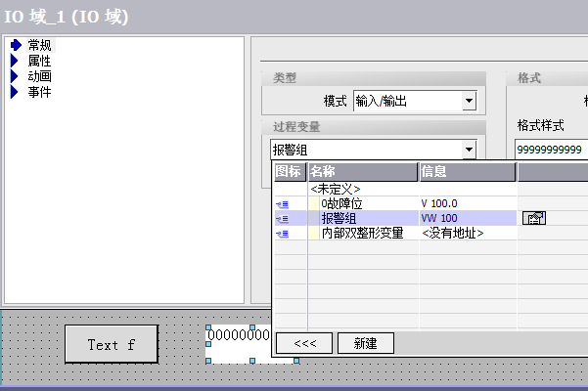The height and width of the screenshot is (391, 588).
Task: Select the 事件 category in tree
Action: [39, 92]
